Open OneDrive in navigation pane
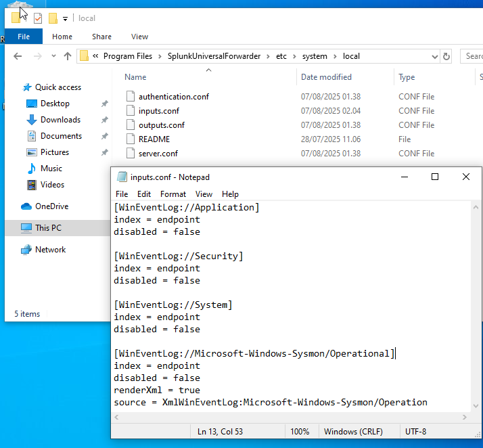Screen dimensions: 483x448 point(51,206)
